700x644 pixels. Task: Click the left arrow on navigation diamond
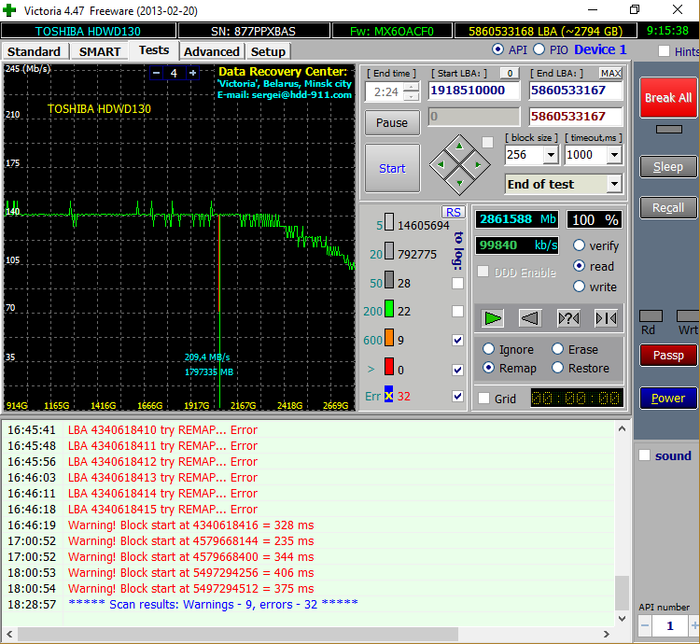pos(441,165)
